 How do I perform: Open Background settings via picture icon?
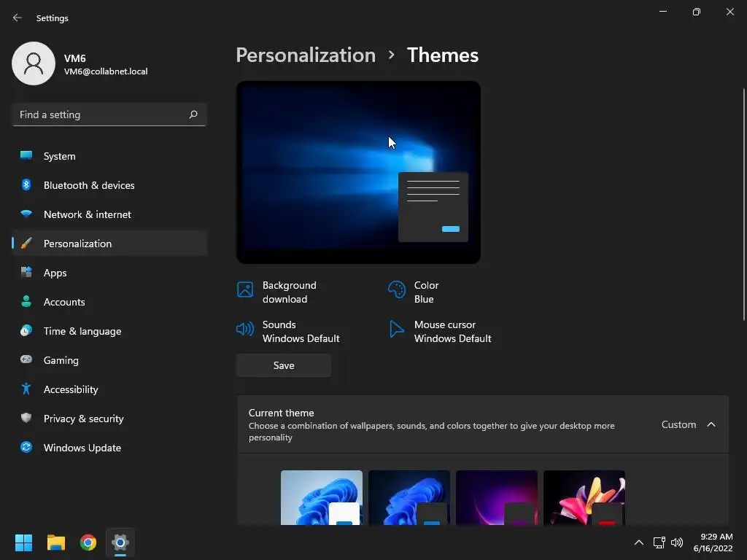[x=245, y=289]
